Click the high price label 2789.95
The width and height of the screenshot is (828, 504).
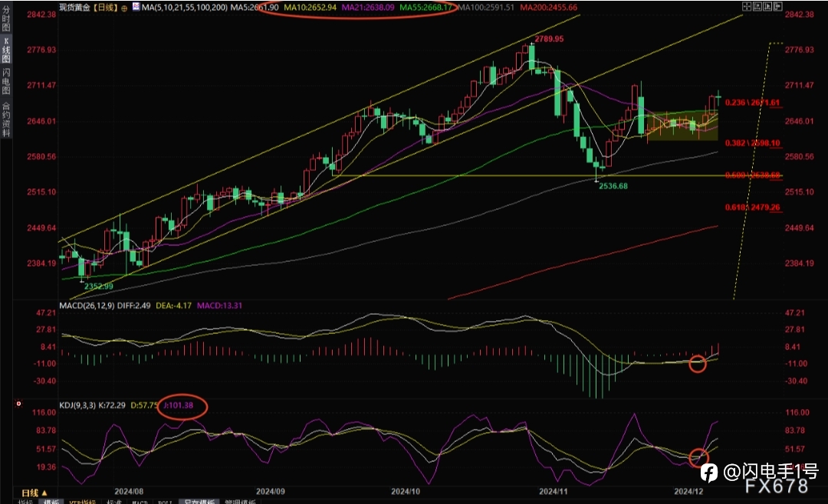549,39
